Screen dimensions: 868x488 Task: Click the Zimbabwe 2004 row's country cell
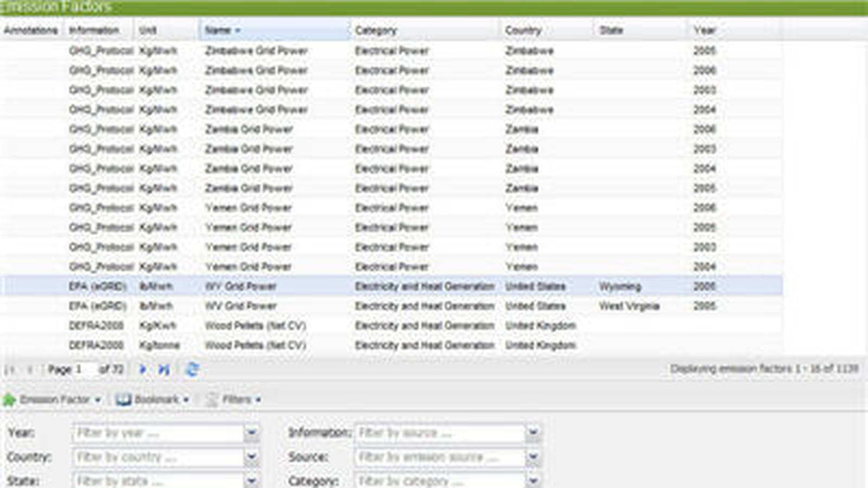click(x=529, y=110)
